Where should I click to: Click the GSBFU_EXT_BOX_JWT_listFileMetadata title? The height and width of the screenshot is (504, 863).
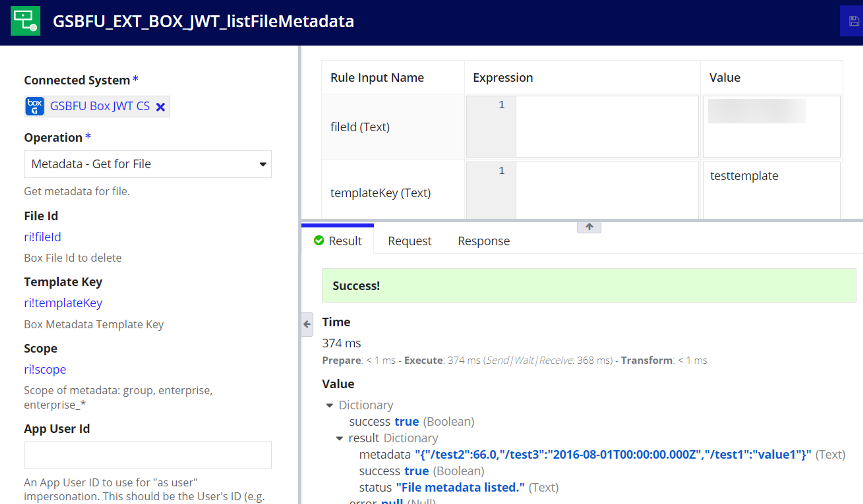(x=203, y=21)
